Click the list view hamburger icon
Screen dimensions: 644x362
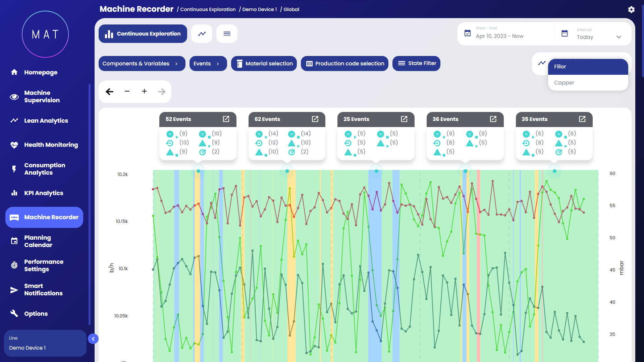227,34
